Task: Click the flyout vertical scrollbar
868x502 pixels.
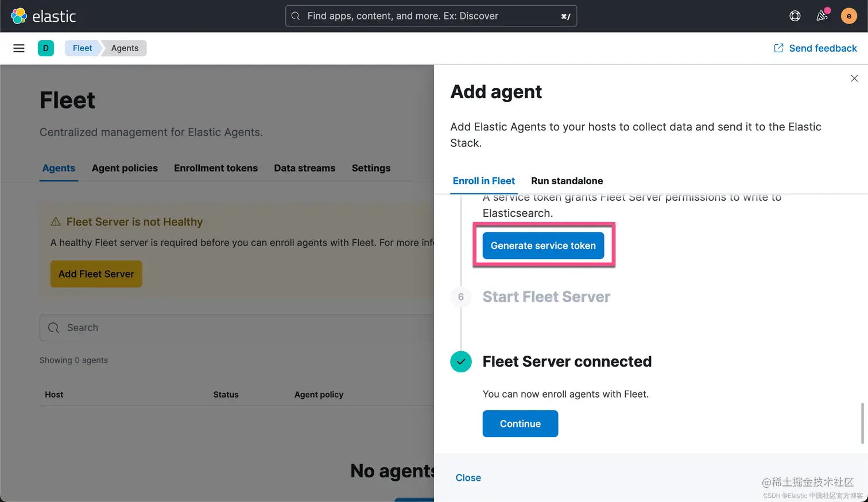Action: point(862,423)
